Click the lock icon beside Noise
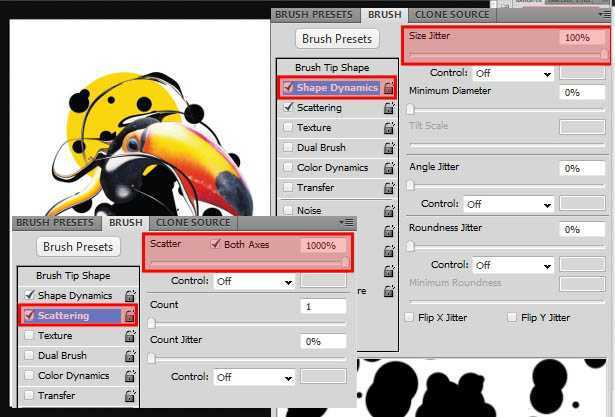 click(389, 211)
